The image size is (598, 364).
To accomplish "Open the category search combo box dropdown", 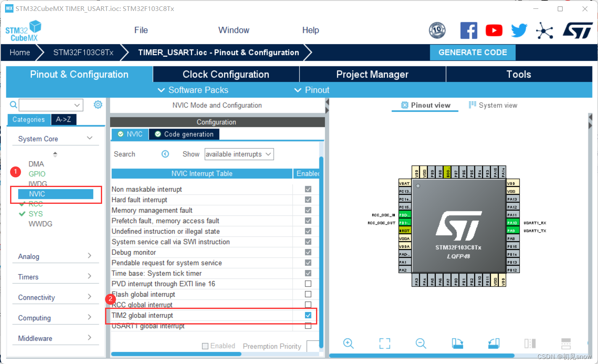I will 77,105.
